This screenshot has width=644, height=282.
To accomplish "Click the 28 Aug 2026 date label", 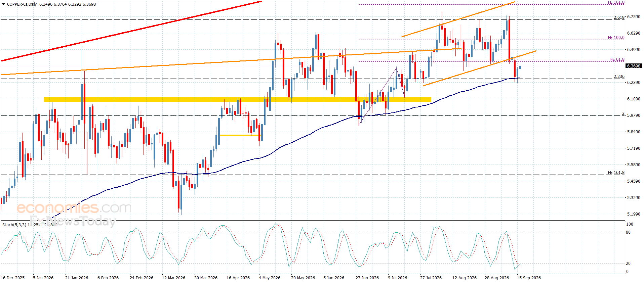I will point(496,278).
